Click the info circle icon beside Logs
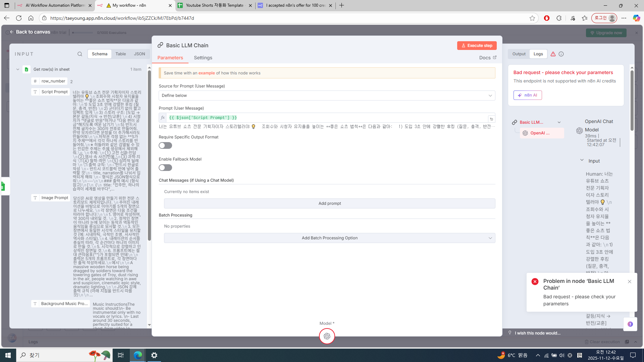 (561, 54)
